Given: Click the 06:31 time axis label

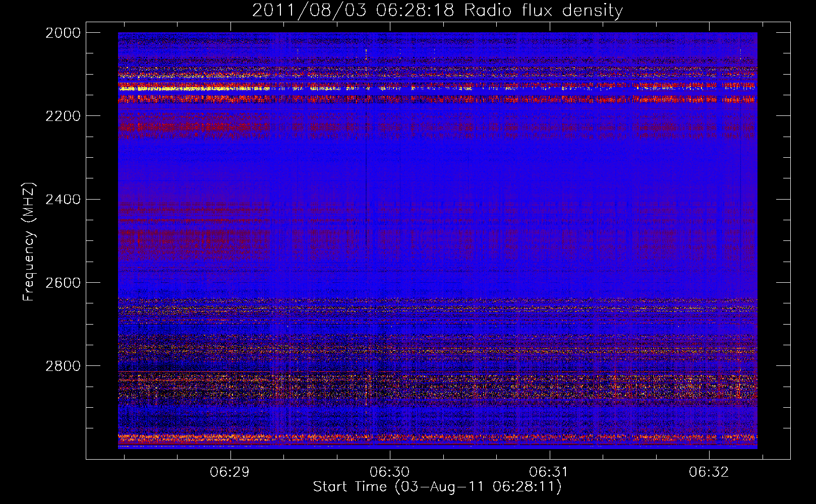Looking at the screenshot, I should (x=549, y=472).
